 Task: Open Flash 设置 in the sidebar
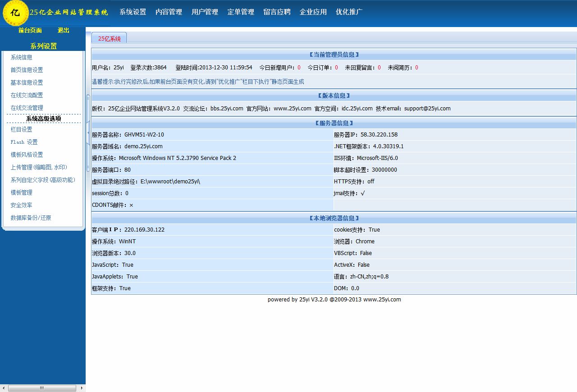(x=24, y=142)
